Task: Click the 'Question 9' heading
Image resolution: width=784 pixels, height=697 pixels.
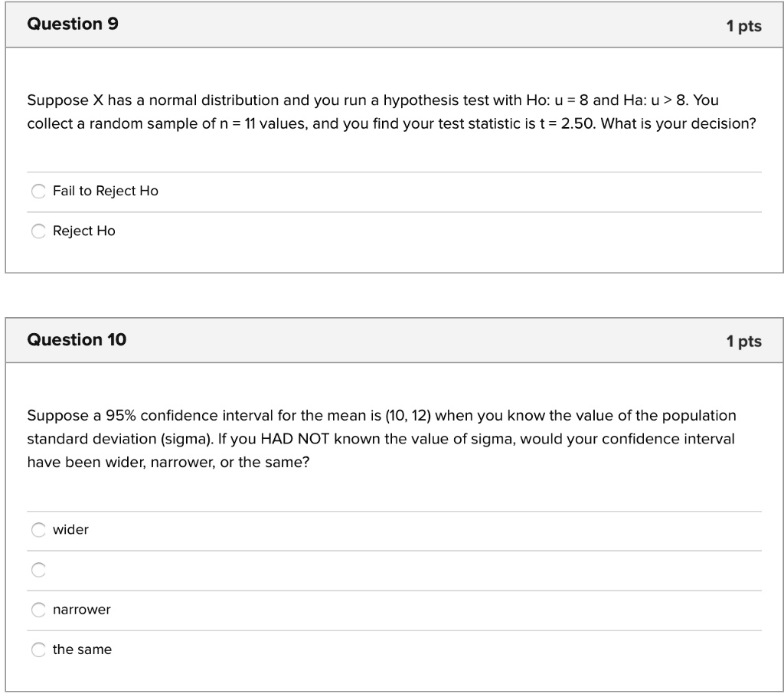Action: coord(73,25)
